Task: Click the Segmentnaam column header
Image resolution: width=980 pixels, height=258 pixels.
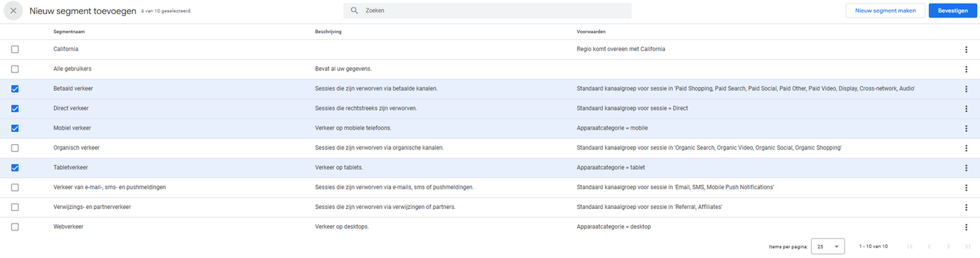Action: (69, 32)
